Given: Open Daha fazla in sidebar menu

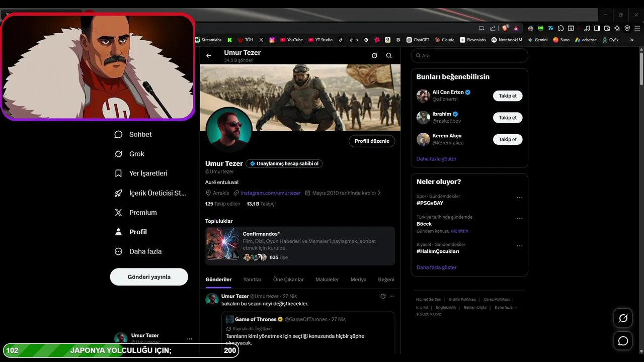Looking at the screenshot, I should click(x=138, y=251).
